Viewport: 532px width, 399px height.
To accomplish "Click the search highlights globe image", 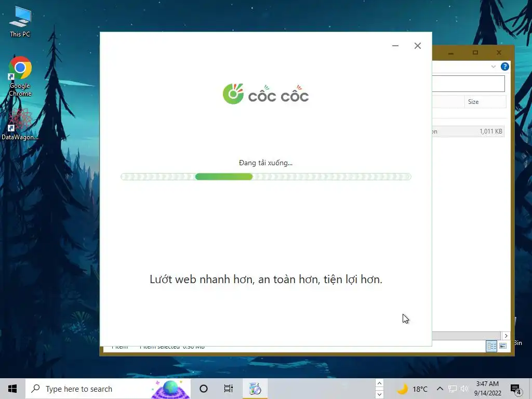I will [x=170, y=389].
